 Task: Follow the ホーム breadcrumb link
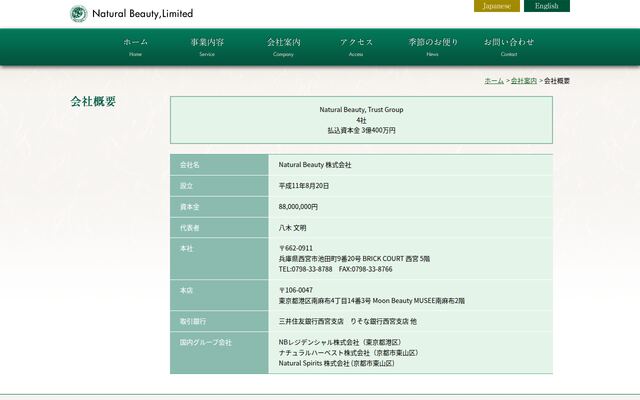(x=494, y=81)
